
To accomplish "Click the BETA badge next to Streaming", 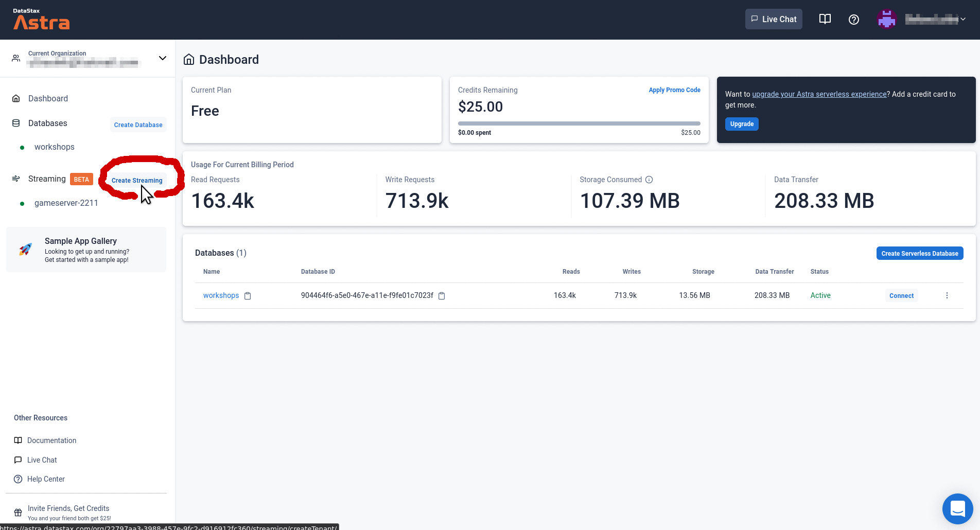I will tap(81, 179).
